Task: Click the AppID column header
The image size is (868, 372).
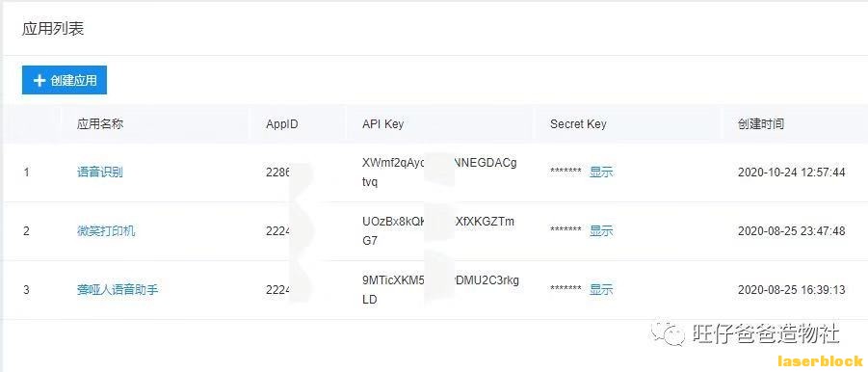Action: [x=281, y=124]
